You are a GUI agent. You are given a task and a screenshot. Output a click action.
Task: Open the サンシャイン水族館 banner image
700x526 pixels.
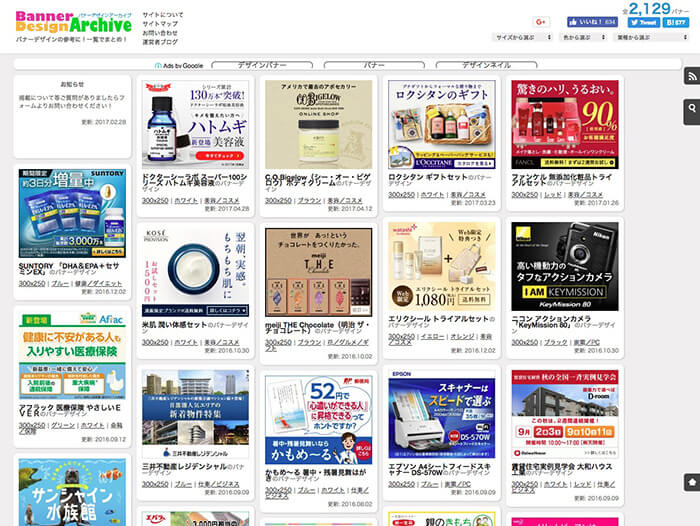[72, 493]
